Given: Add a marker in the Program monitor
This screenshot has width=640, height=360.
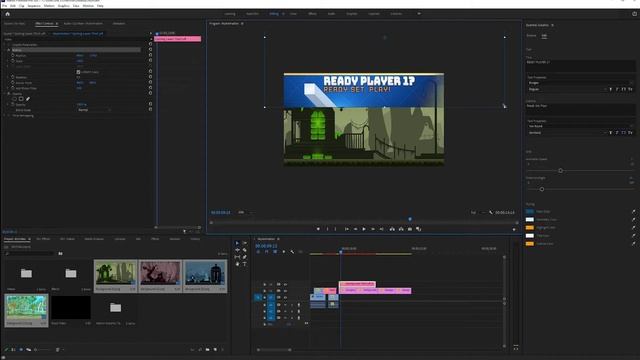Looking at the screenshot, I should [x=318, y=229].
